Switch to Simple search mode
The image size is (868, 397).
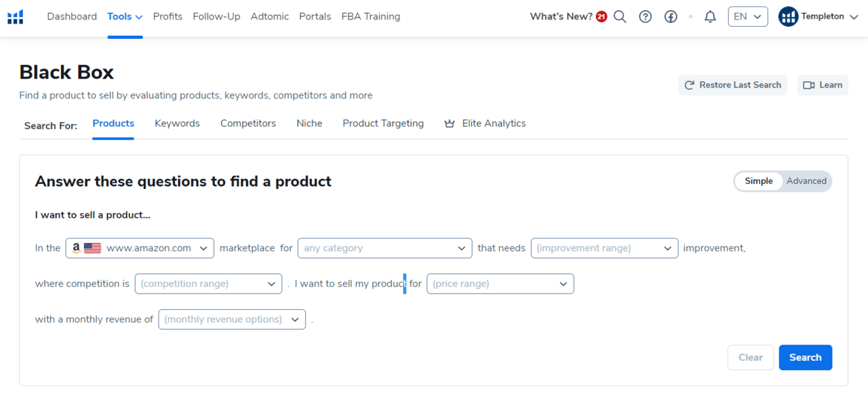758,181
